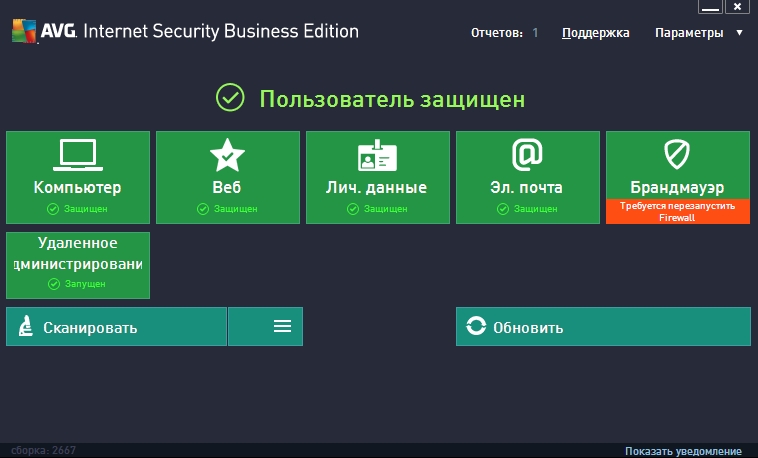Open the Брандмауэр shield icon

(677, 154)
